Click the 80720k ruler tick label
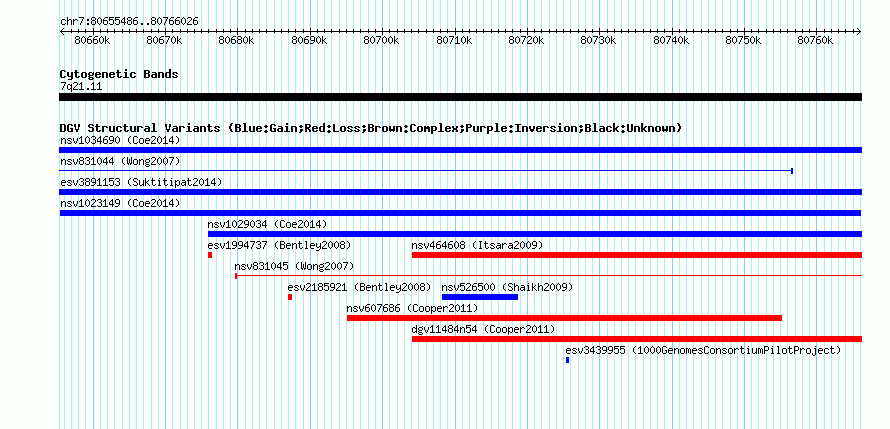The image size is (890, 429). click(526, 40)
